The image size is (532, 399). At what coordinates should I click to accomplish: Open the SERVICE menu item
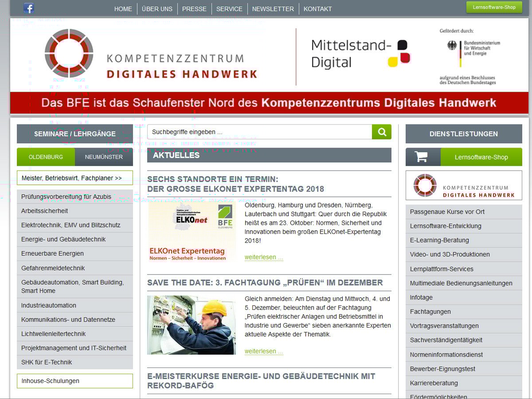(229, 9)
